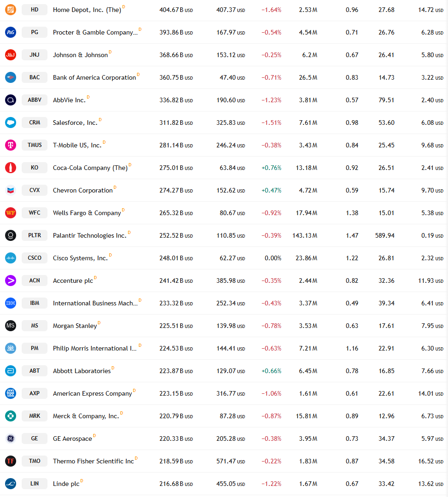This screenshot has width=448, height=497.
Task: Select the BAC ticker badge
Action: (x=35, y=77)
